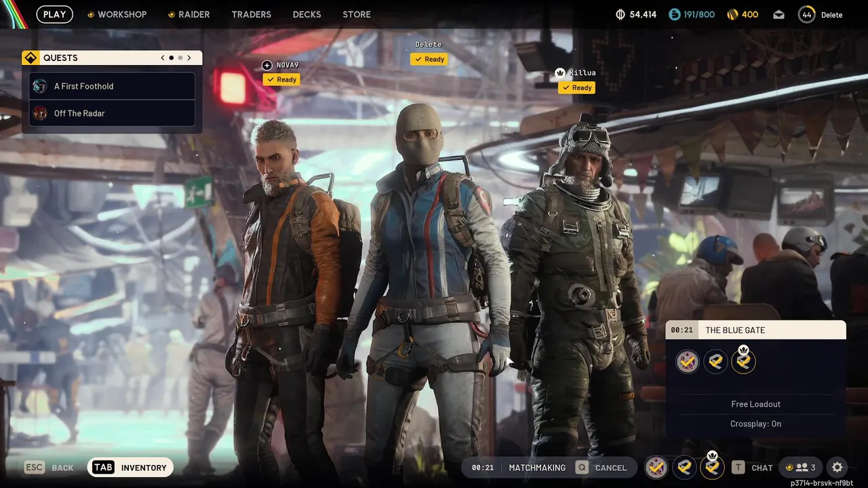Visit the STORE tab
Image resolution: width=868 pixels, height=488 pixels.
tap(357, 14)
